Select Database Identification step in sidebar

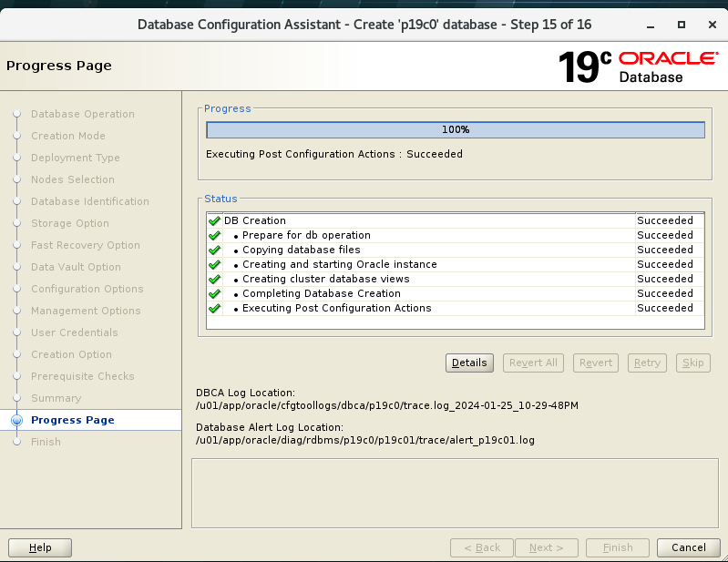click(90, 201)
